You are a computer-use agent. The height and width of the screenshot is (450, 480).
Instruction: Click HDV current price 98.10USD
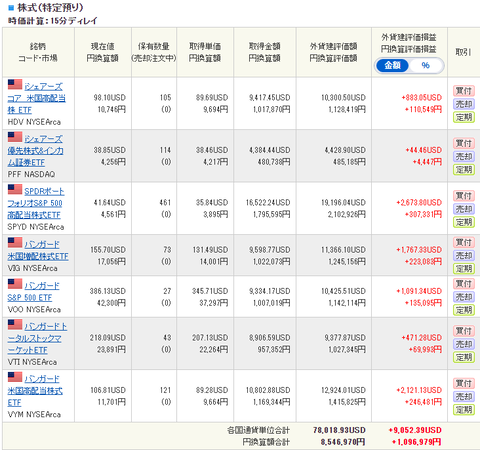click(110, 98)
